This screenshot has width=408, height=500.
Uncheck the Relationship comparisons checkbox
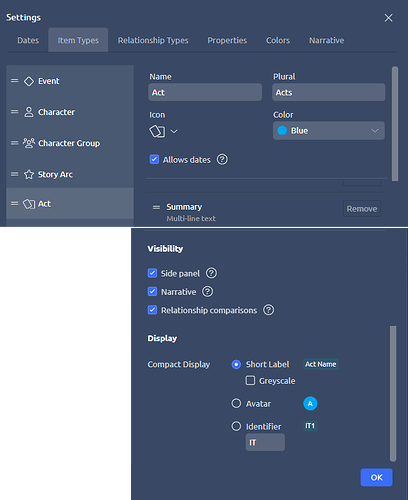click(152, 310)
